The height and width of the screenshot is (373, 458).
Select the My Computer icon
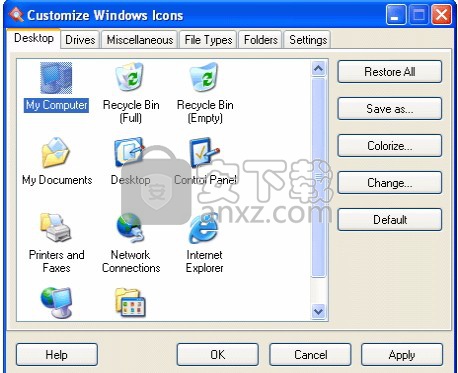56,78
